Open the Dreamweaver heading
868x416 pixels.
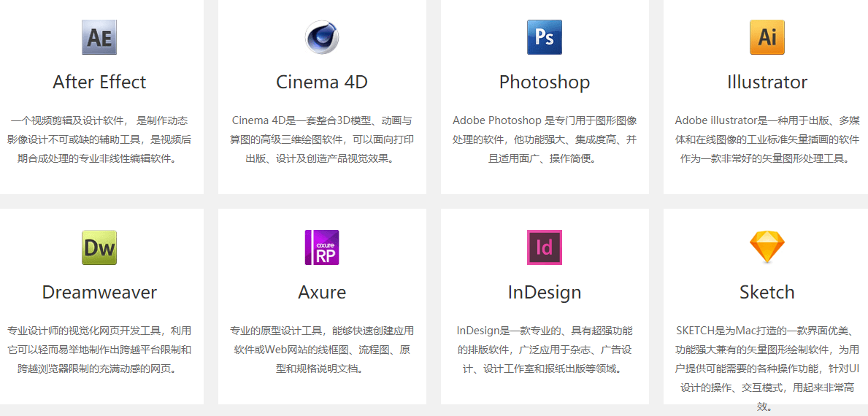click(x=99, y=293)
